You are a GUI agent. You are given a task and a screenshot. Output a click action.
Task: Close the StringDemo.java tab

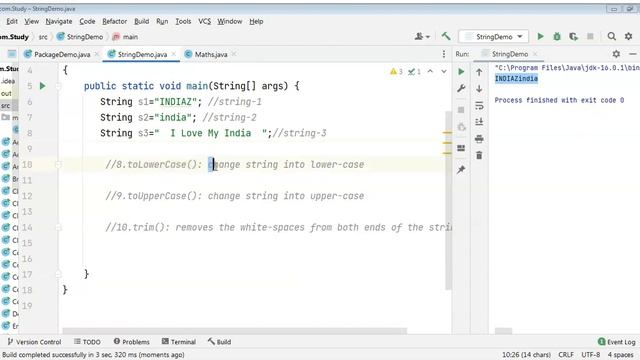point(174,54)
